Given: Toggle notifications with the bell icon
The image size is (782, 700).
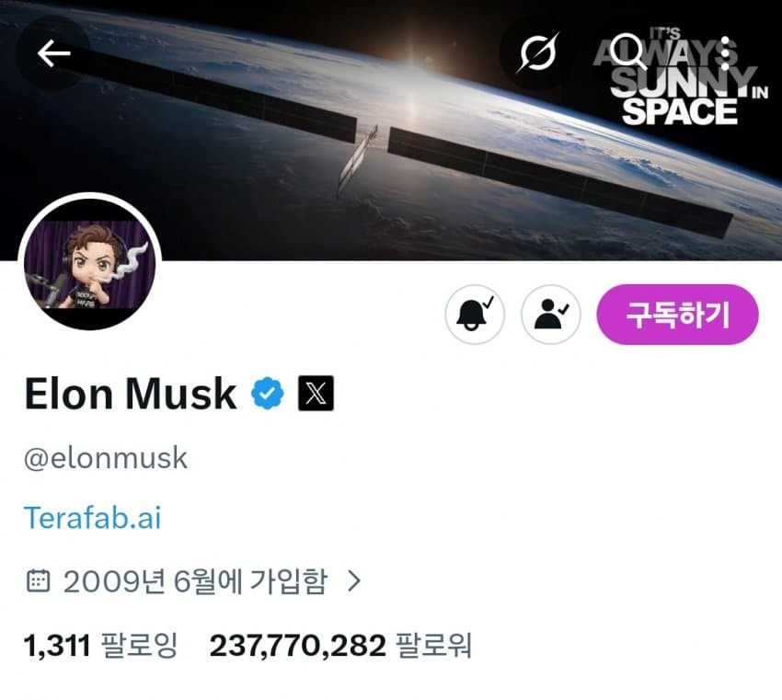Looking at the screenshot, I should click(x=475, y=314).
